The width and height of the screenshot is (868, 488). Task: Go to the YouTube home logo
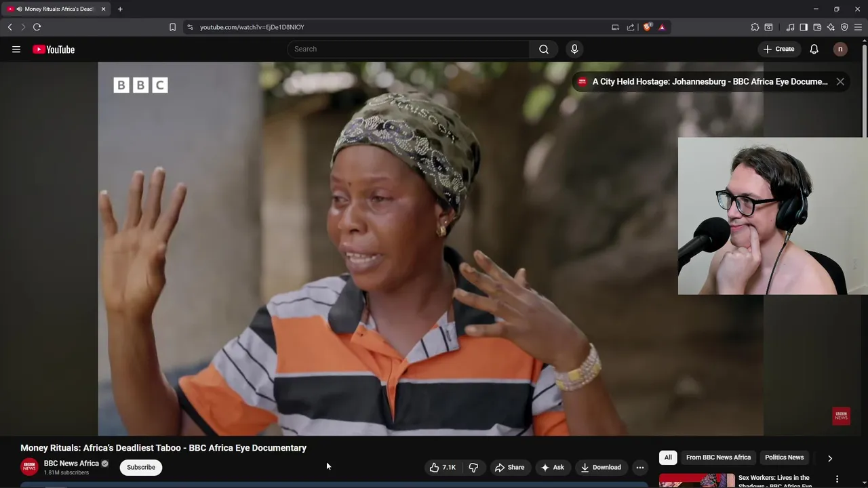click(54, 49)
